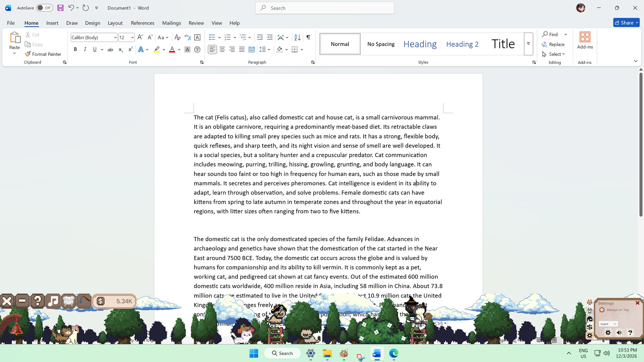644x362 pixels.
Task: Toggle bold formatting
Action: pos(75,50)
